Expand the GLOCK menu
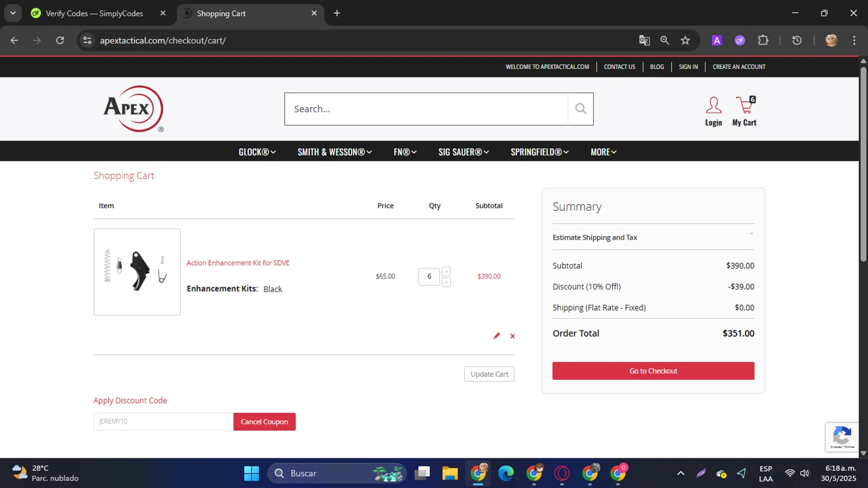The image size is (868, 488). click(x=257, y=152)
